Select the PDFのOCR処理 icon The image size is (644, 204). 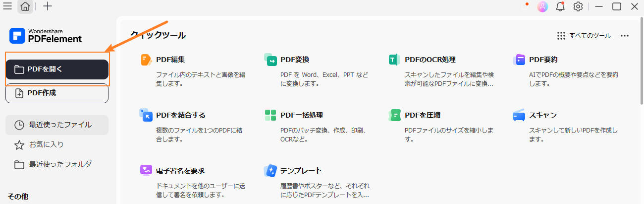395,60
